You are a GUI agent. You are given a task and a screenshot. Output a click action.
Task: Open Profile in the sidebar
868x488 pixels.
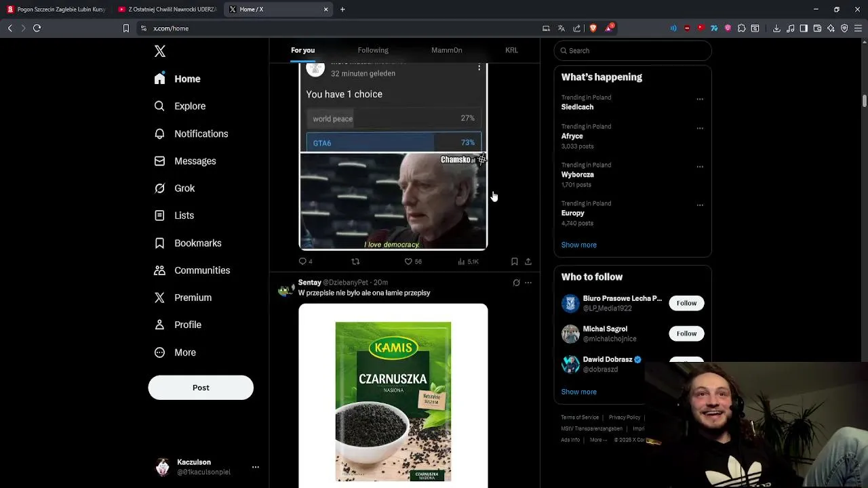click(178, 325)
